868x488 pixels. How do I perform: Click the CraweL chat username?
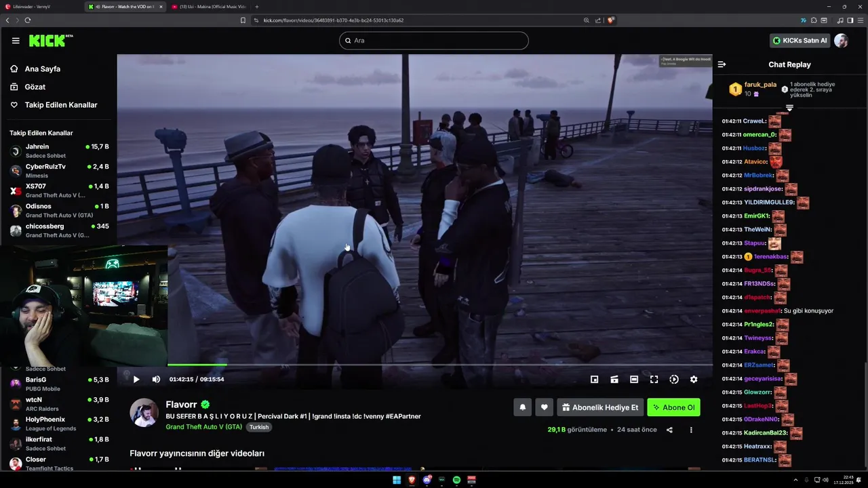click(x=754, y=121)
